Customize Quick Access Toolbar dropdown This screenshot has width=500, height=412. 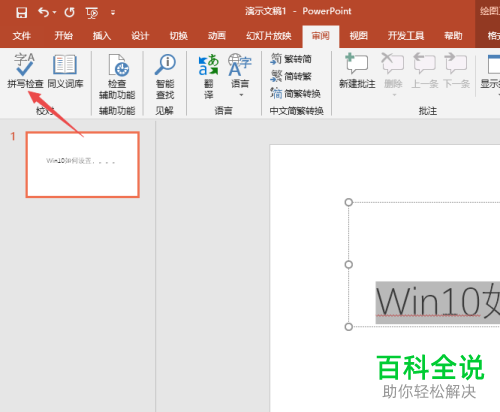pos(113,13)
